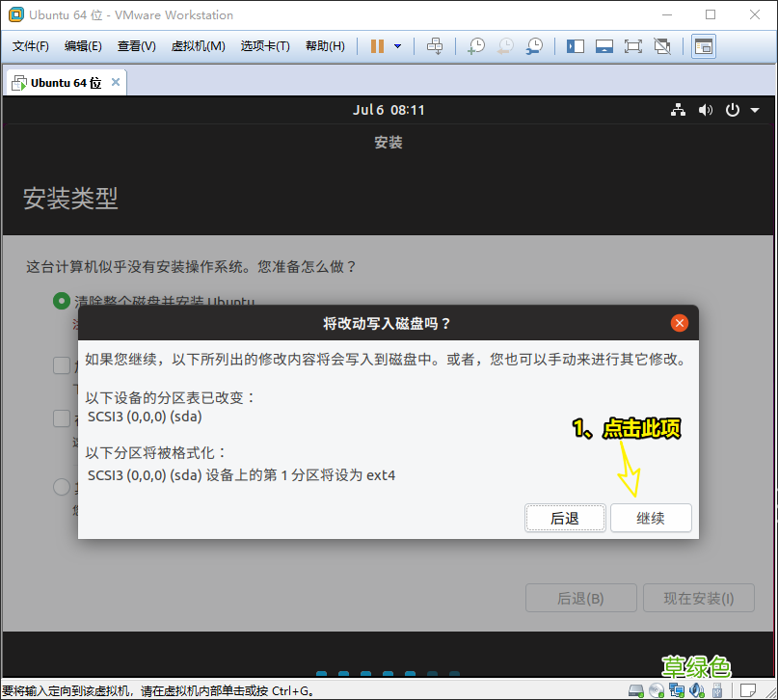Click the 后退(B) button in installer

point(580,598)
